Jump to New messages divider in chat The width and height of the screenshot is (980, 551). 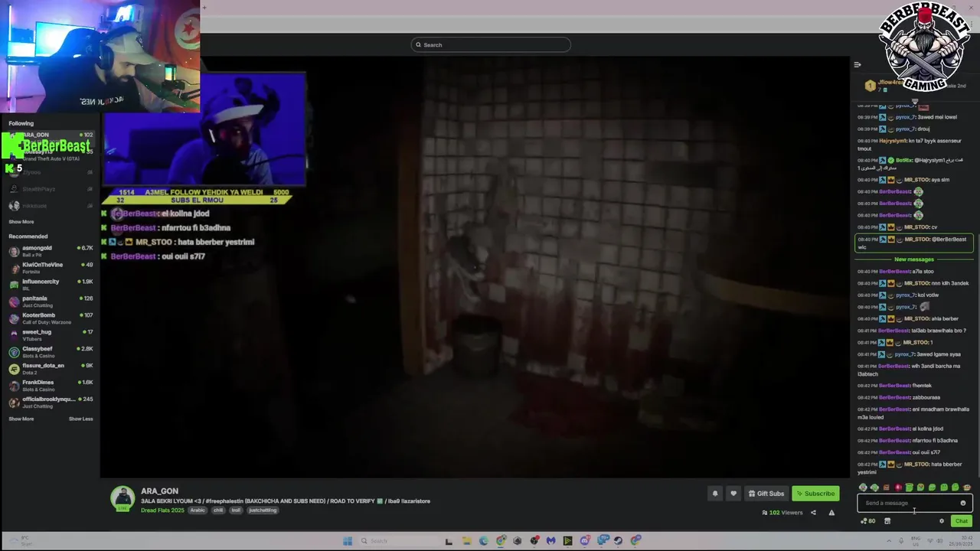click(914, 259)
